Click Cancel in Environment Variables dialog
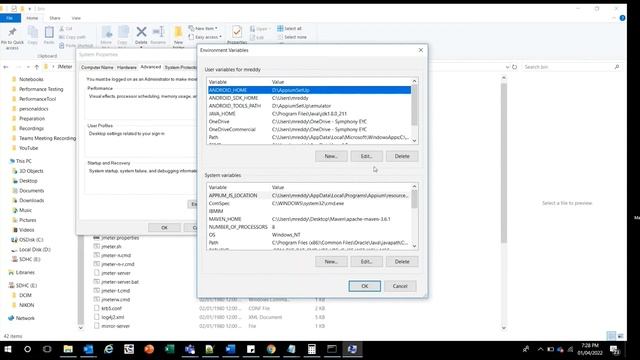This screenshot has height=360, width=640. pos(400,286)
